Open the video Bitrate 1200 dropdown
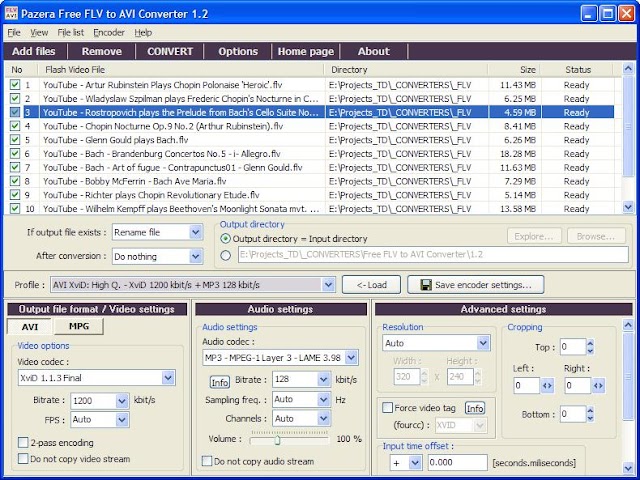Screen dimensions: 640x480 click(122, 401)
